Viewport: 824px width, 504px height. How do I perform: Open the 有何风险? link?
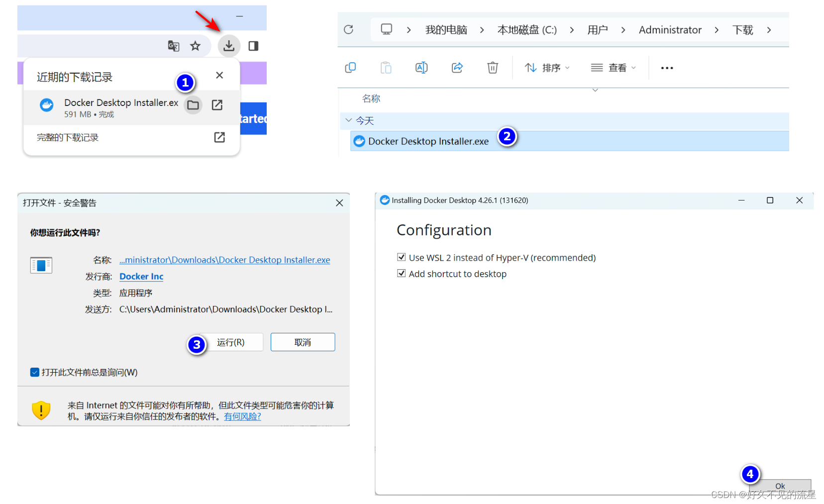pos(242,416)
